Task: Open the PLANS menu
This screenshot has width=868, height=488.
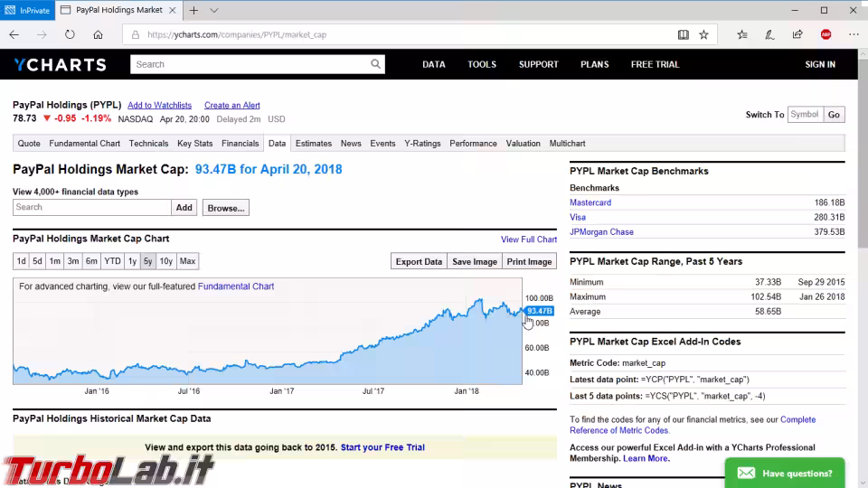Action: click(595, 64)
